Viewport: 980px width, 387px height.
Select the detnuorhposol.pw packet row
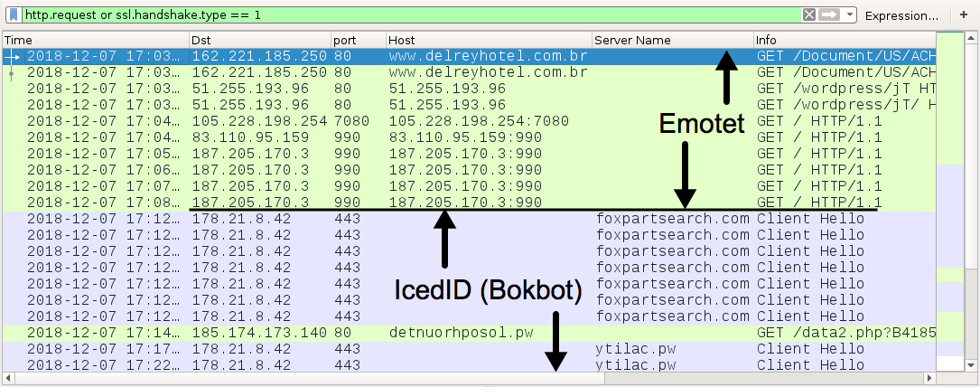[x=470, y=334]
